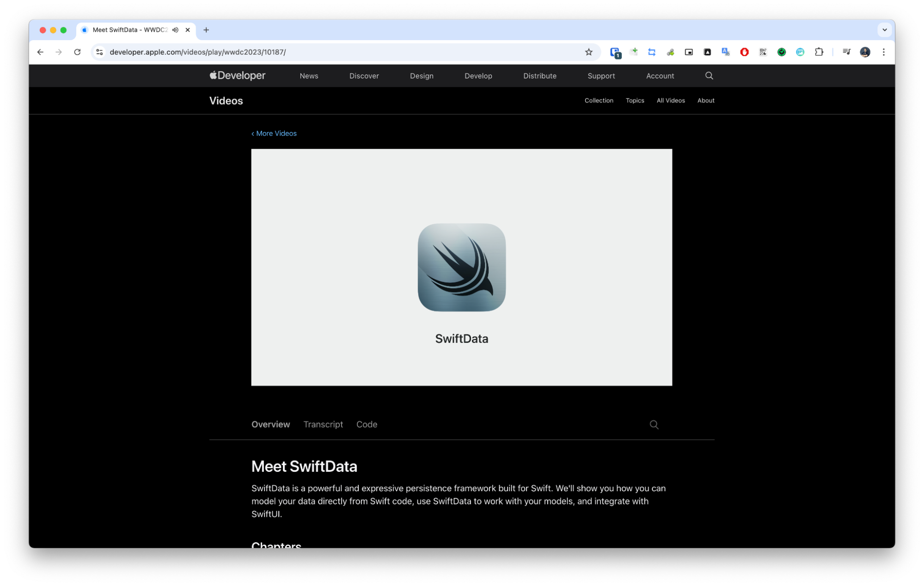Go to the Account page
Image resolution: width=924 pixels, height=586 pixels.
660,76
